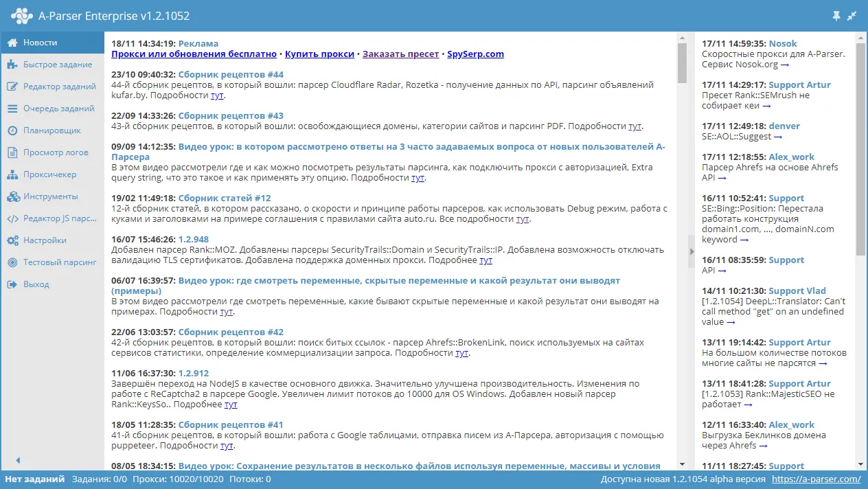Open the Новости menu item

52,43
